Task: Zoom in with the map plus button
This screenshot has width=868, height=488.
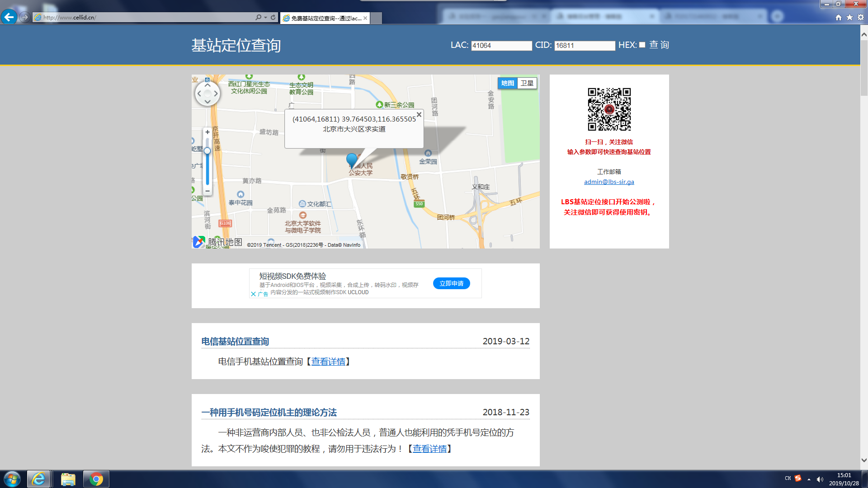Action: (207, 132)
